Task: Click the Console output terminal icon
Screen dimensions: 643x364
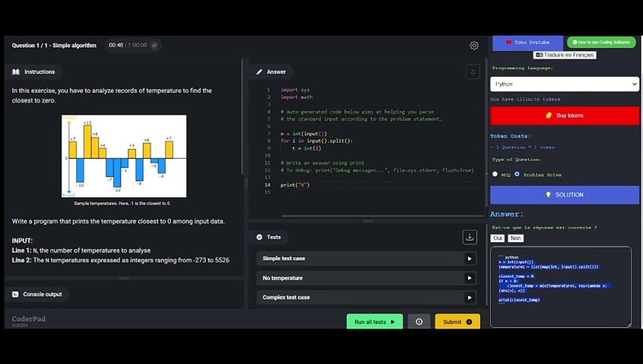Action: (15, 294)
